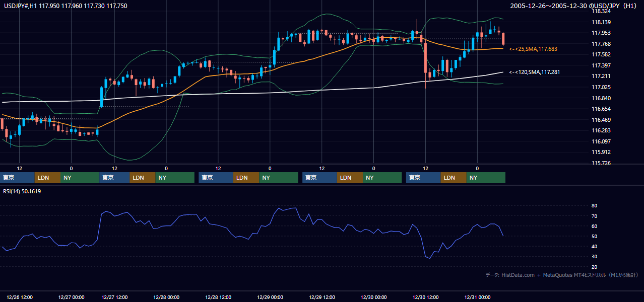The image size is (644, 302).
Task: Click the 12/26 12:00 time label
Action: 20,297
